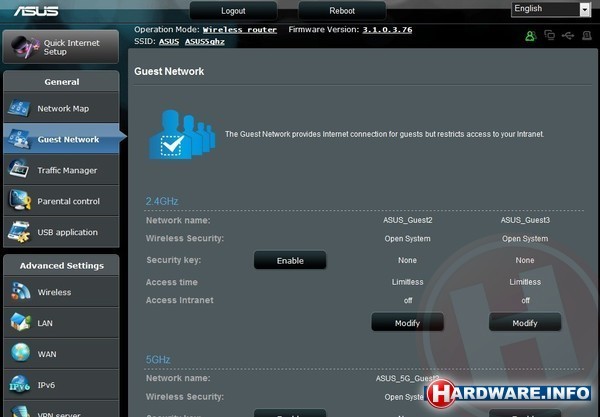The height and width of the screenshot is (417, 600).
Task: Open IPv6 advanced settings menu item
Action: (61, 385)
